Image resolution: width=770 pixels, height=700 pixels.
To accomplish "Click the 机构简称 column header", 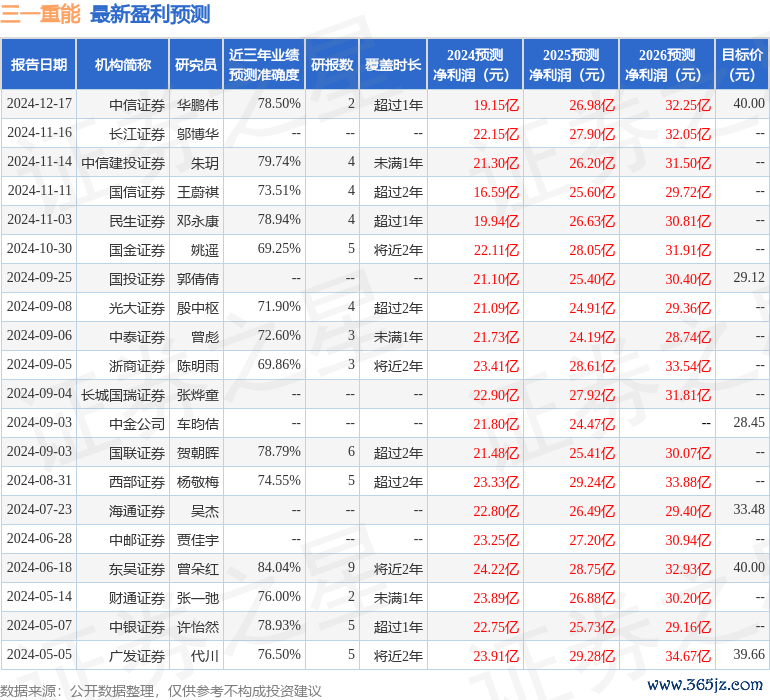I will [123, 64].
